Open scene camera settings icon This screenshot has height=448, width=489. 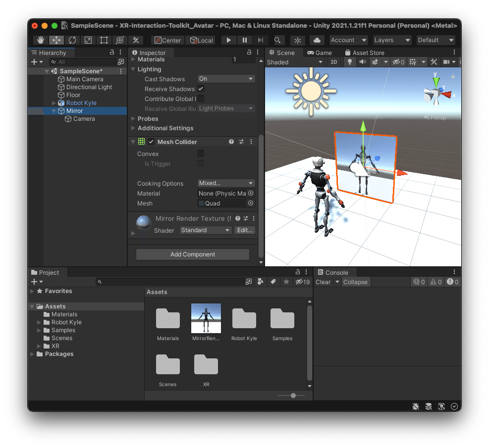tap(446, 62)
